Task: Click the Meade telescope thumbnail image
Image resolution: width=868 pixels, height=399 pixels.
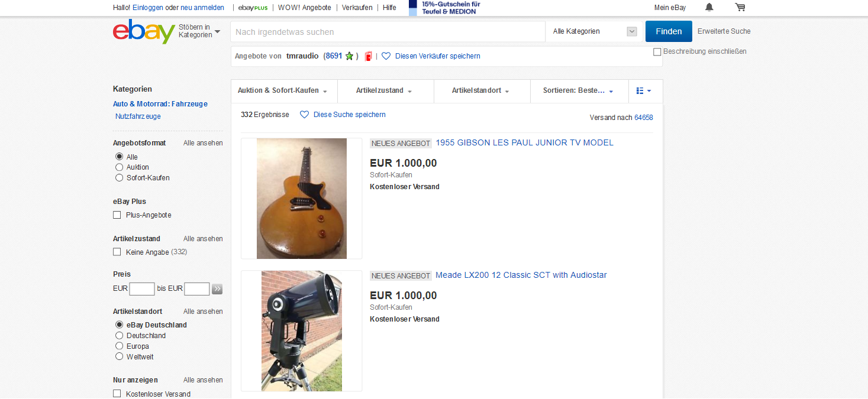Action: tap(302, 331)
